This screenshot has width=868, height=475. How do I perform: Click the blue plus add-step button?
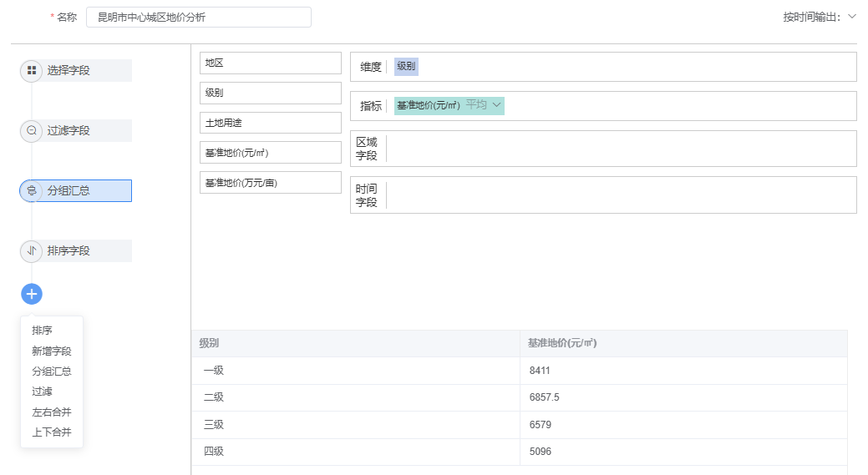pyautogui.click(x=32, y=294)
